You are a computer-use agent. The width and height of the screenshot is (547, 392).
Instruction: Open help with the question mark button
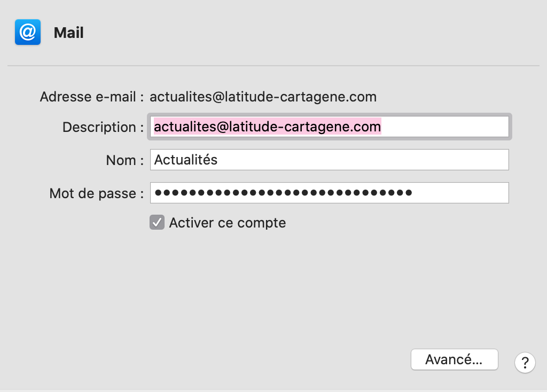(525, 363)
